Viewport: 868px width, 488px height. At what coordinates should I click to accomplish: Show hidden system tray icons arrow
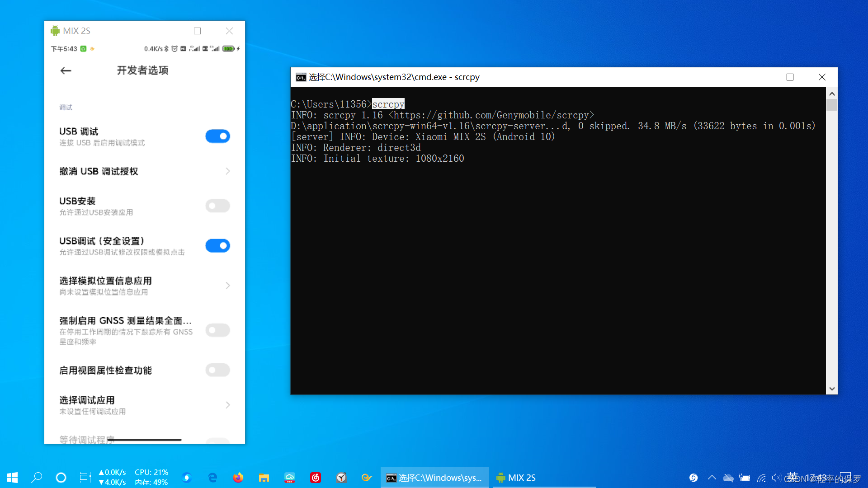click(712, 478)
